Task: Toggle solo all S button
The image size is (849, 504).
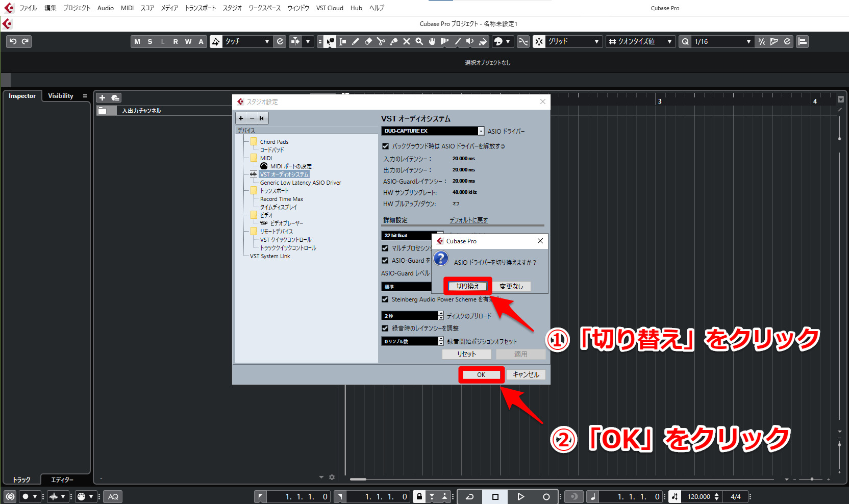Action: [x=150, y=41]
